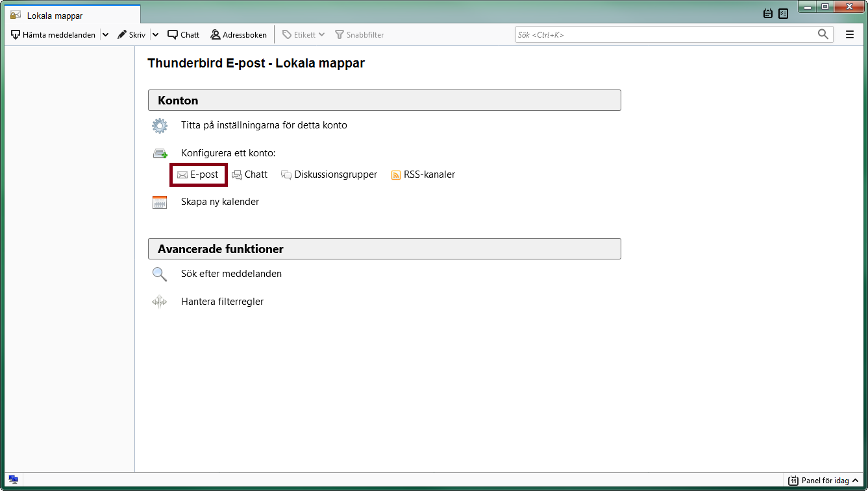The height and width of the screenshot is (491, 868).
Task: Set up an E-post account
Action: tap(198, 174)
